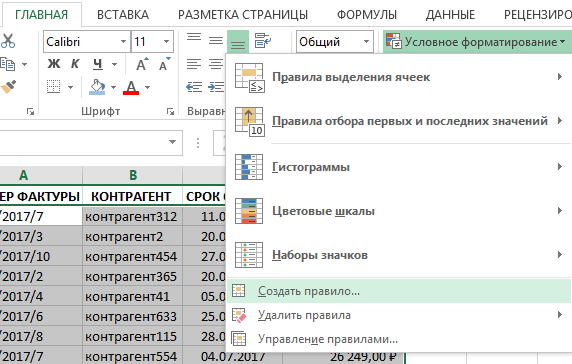
Task: Toggle italic К formatting
Action: tap(75, 64)
